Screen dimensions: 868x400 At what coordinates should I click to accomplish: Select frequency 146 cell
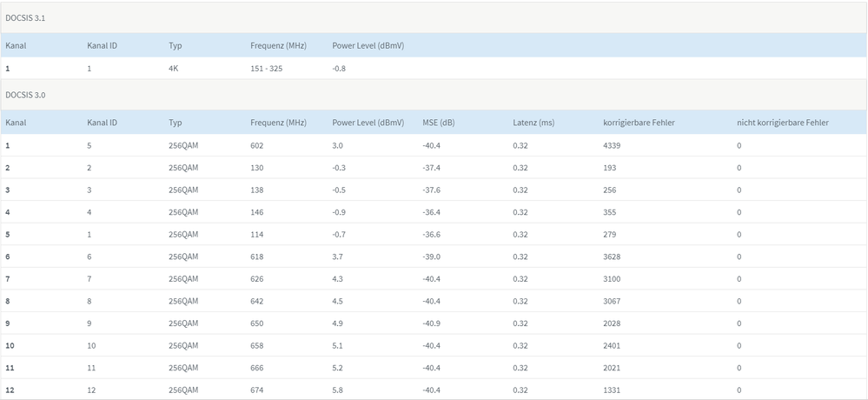pyautogui.click(x=256, y=212)
